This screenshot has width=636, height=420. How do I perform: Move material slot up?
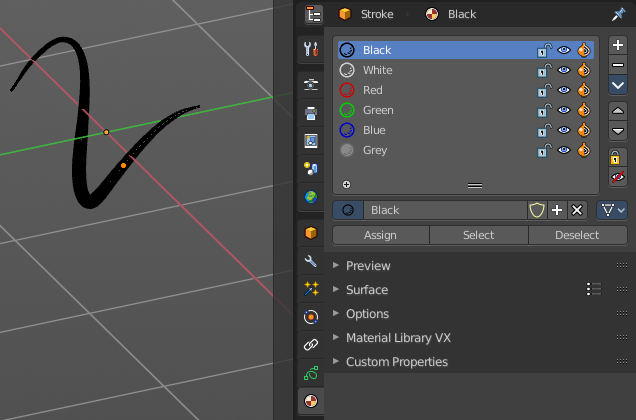coord(618,111)
